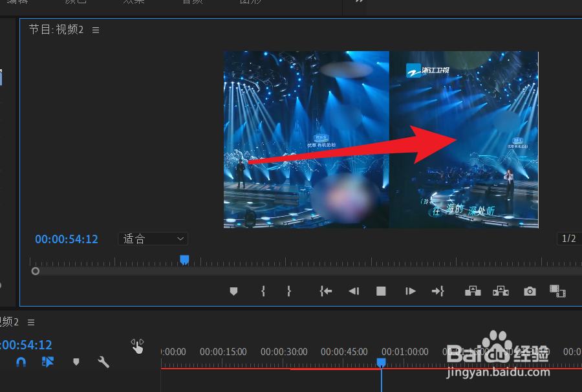Toggle timeline Snap magnet icon
Screen dimensions: 582x392
21,362
